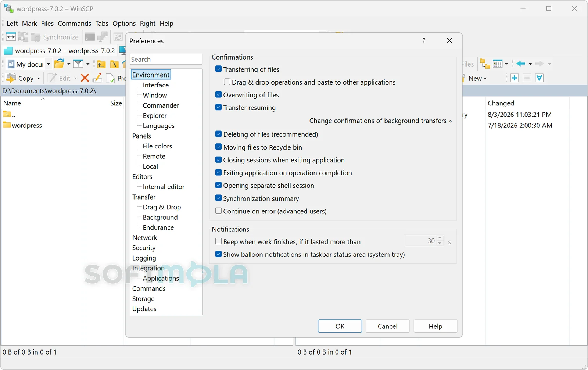Enable Beep when work finishes checkbox

pyautogui.click(x=219, y=241)
